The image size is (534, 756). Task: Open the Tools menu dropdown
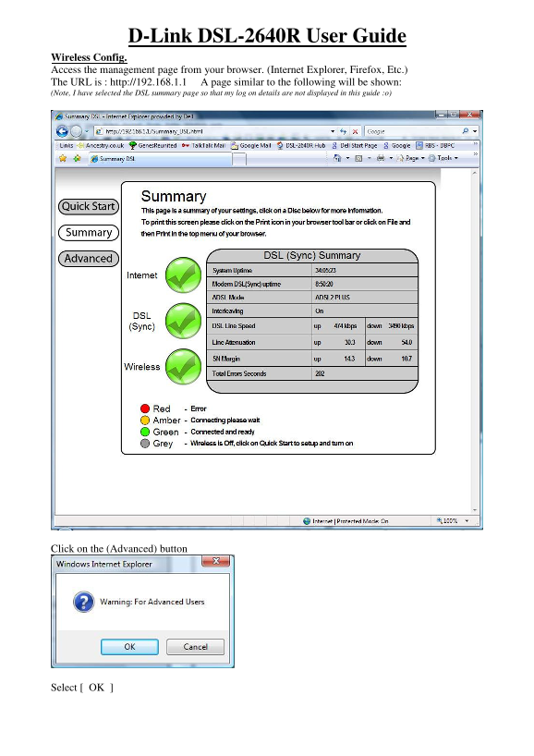point(443,158)
